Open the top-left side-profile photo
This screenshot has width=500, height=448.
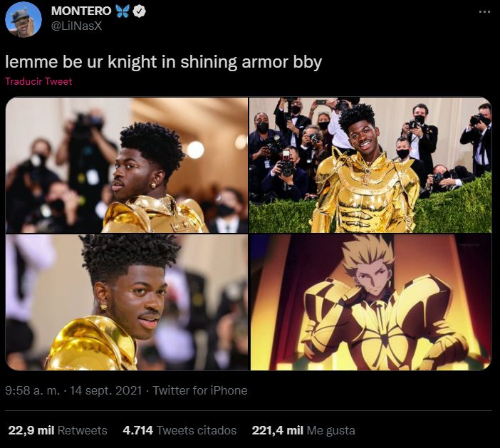coord(126,165)
